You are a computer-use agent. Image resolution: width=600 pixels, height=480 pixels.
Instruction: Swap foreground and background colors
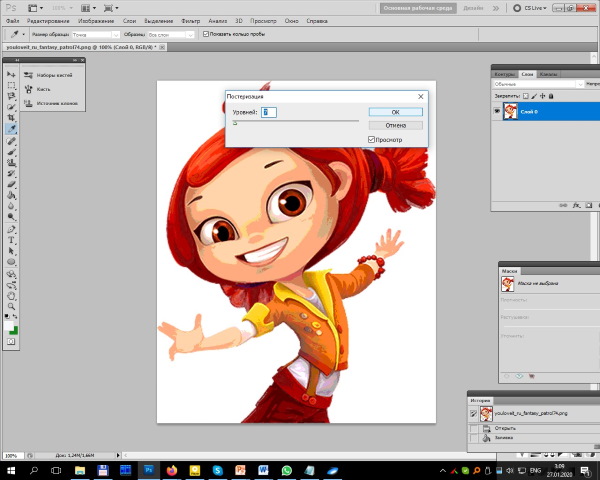tap(15, 316)
